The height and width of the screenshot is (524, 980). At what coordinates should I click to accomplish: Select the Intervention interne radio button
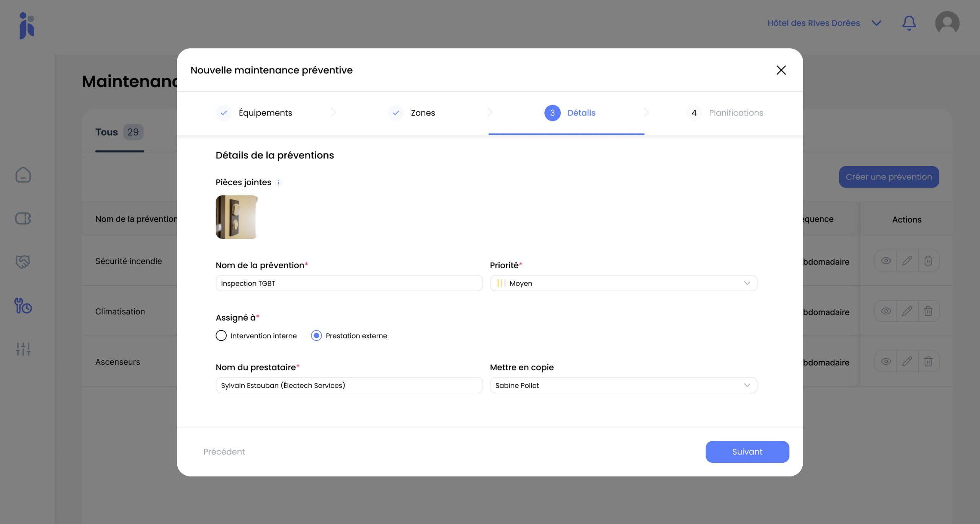point(221,336)
